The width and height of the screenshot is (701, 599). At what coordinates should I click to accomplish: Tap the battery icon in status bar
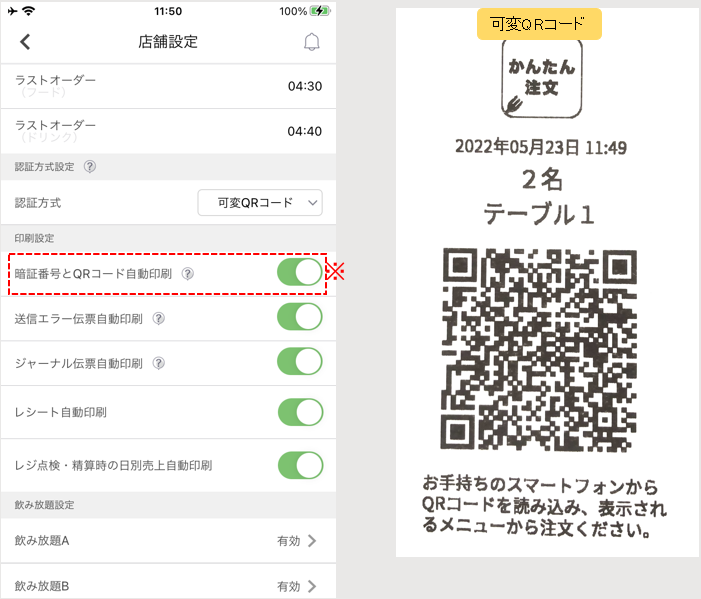pyautogui.click(x=320, y=11)
